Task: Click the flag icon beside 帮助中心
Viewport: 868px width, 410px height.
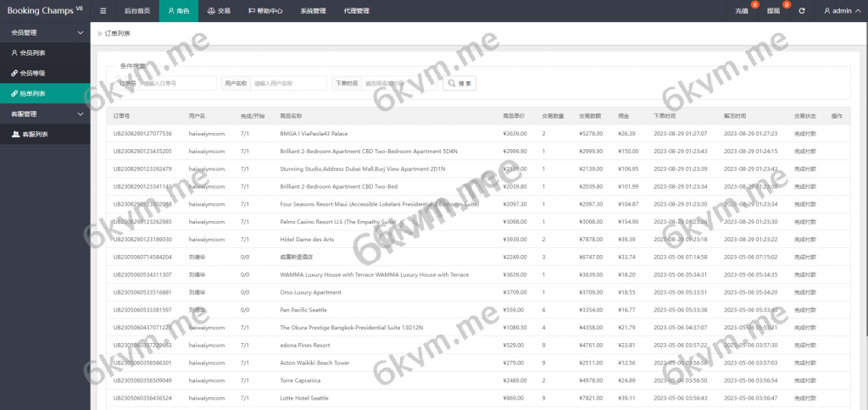Action: coord(252,11)
